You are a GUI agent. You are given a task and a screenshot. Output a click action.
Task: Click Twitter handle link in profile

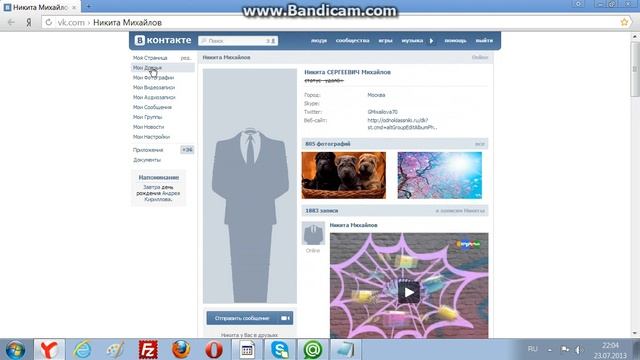pyautogui.click(x=382, y=112)
